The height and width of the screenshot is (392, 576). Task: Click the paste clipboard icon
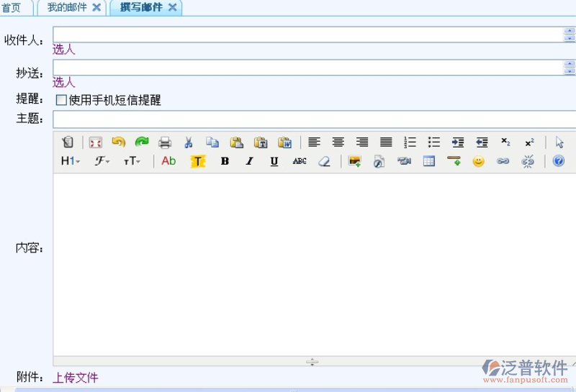(x=237, y=142)
